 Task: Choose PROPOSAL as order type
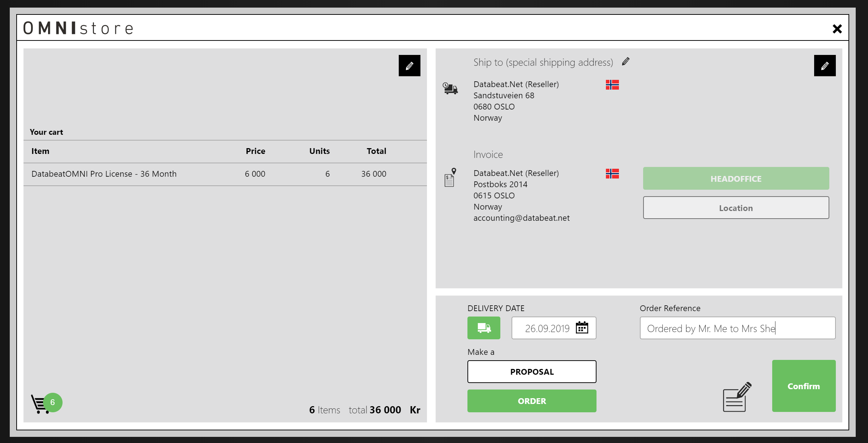tap(532, 372)
